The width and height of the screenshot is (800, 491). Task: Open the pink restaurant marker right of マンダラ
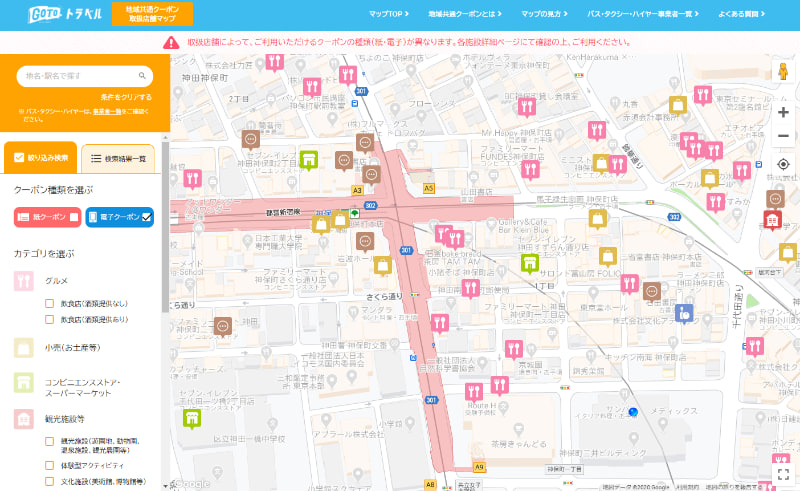[439, 323]
